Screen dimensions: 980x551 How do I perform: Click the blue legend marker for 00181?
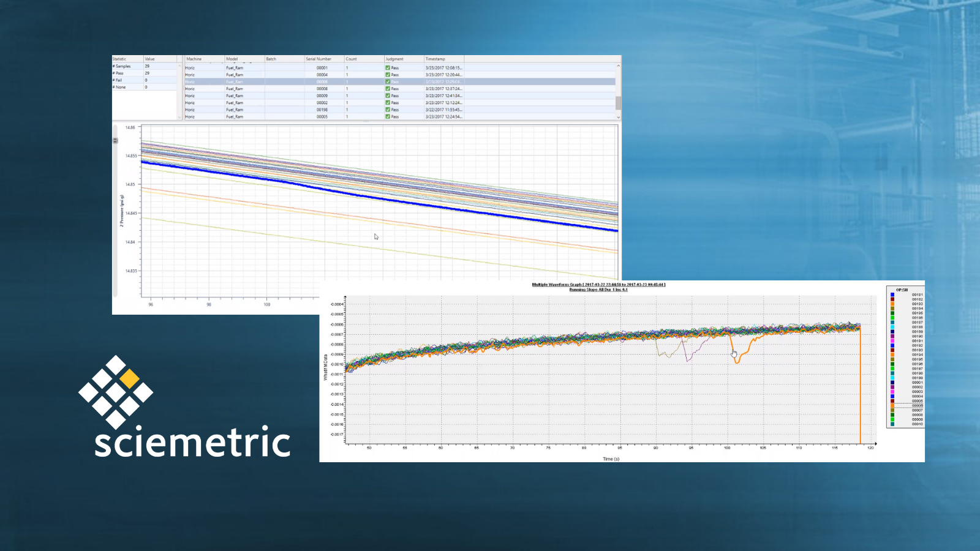point(892,295)
